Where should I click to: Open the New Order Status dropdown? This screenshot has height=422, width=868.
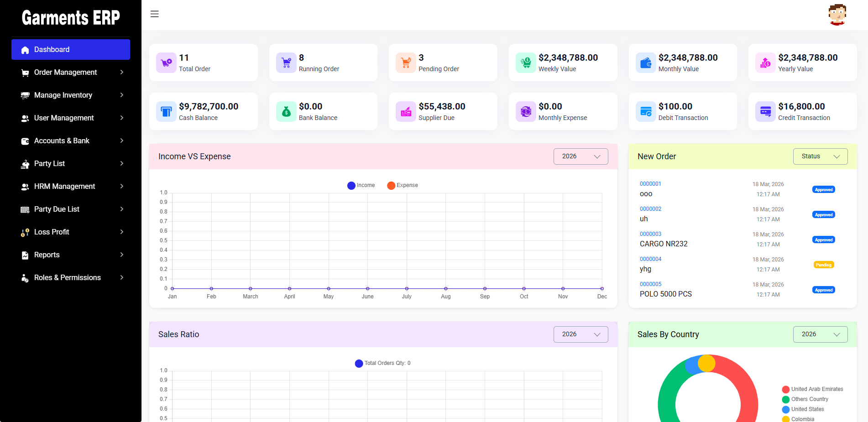(820, 156)
